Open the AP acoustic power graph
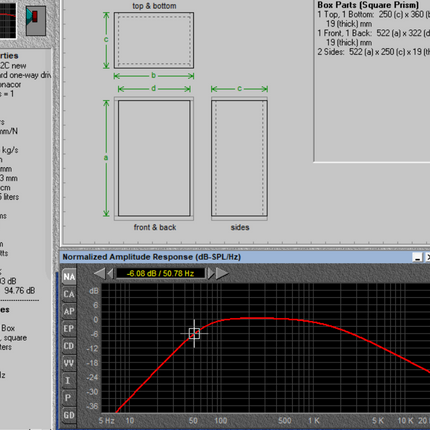This screenshot has width=430, height=430. click(x=69, y=311)
